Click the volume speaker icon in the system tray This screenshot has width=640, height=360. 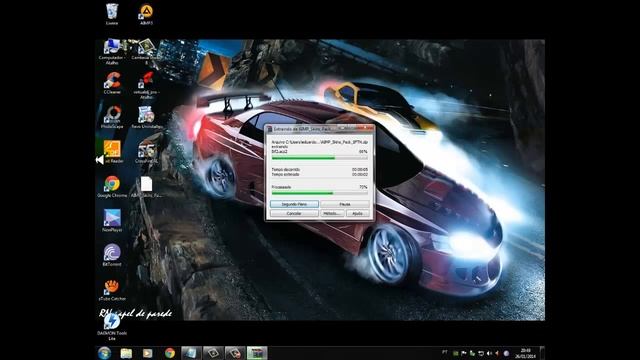(x=489, y=353)
